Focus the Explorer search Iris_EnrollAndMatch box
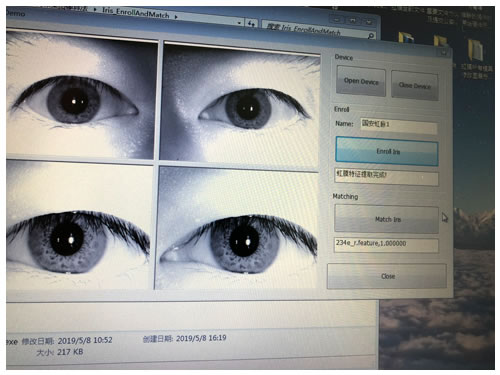Screen dimensions: 500x375 [x=318, y=30]
